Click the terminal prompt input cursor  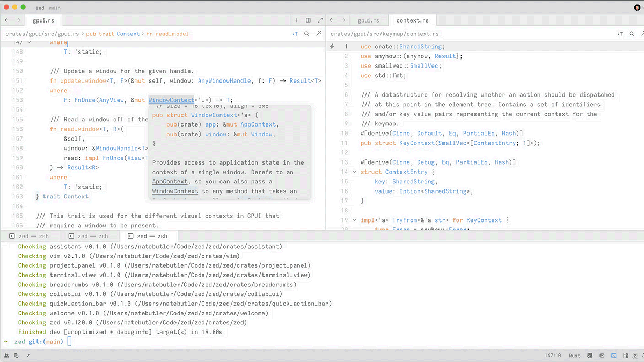point(69,342)
